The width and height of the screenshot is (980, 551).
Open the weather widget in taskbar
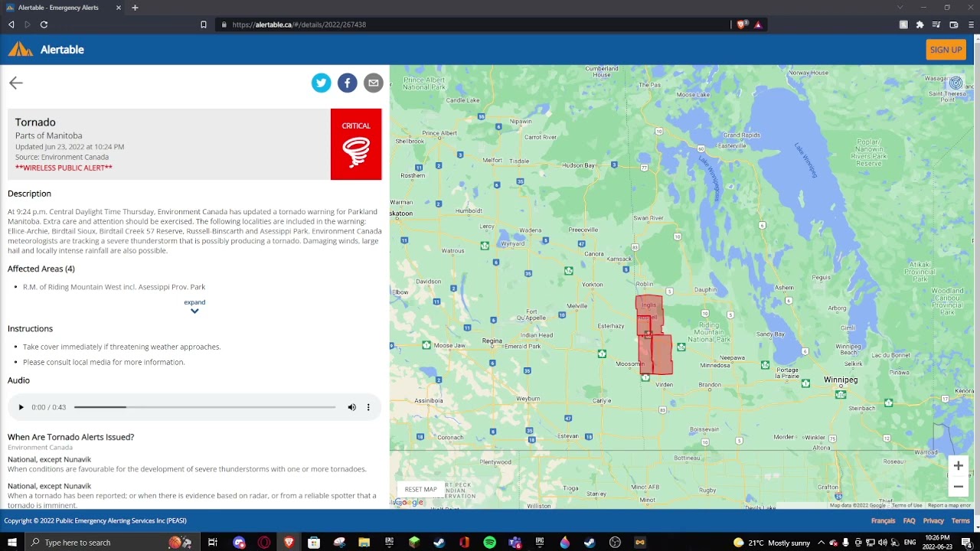point(771,543)
